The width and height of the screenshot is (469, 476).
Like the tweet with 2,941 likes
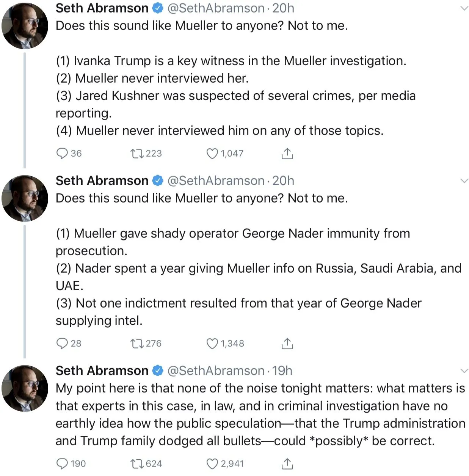click(212, 463)
